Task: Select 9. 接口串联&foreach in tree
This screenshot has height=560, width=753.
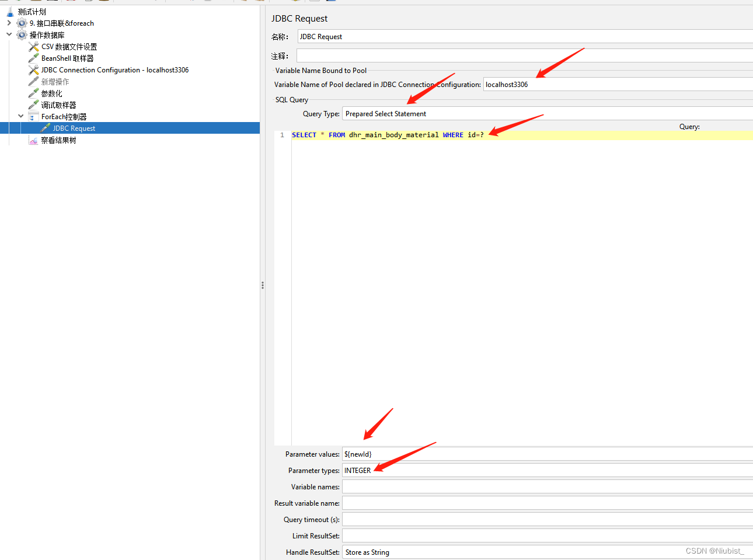Action: (x=62, y=23)
